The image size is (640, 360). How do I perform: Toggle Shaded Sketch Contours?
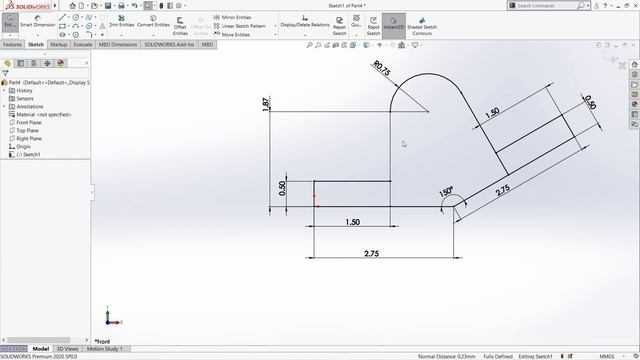coord(422,26)
